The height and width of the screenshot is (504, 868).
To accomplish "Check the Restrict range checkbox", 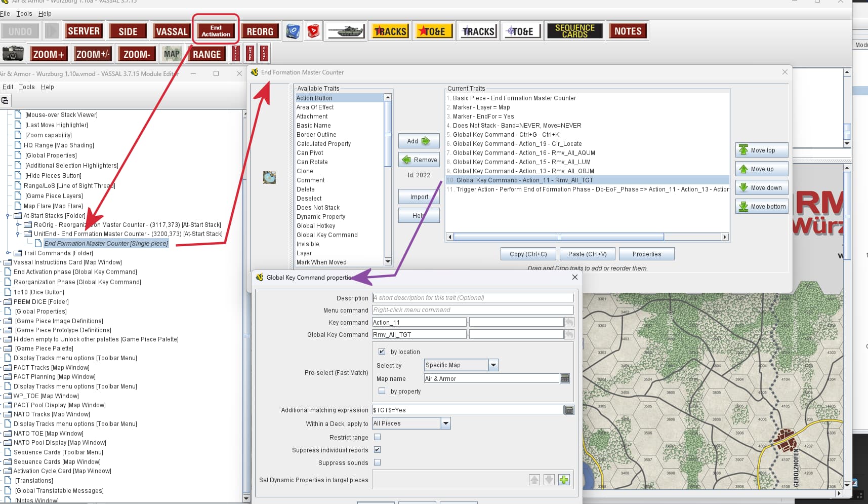I will pyautogui.click(x=377, y=437).
